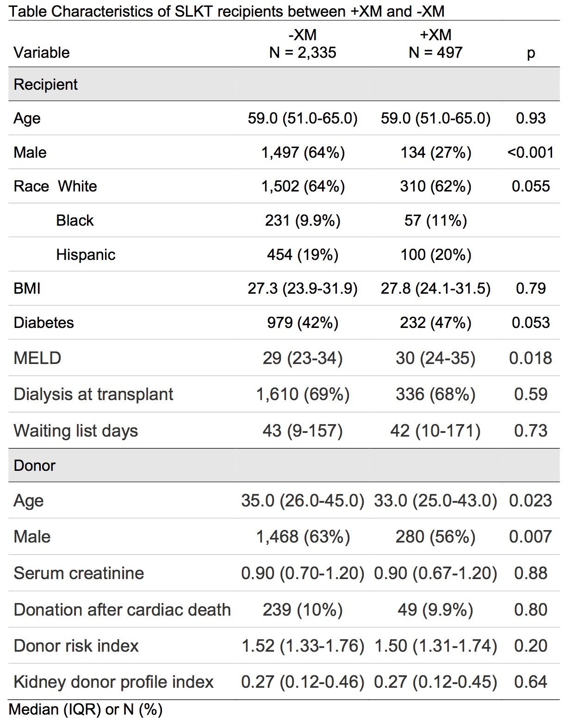This screenshot has height=728, width=565.
Task: Click the Donor risk index p-value 0.20
Action: coord(531,646)
